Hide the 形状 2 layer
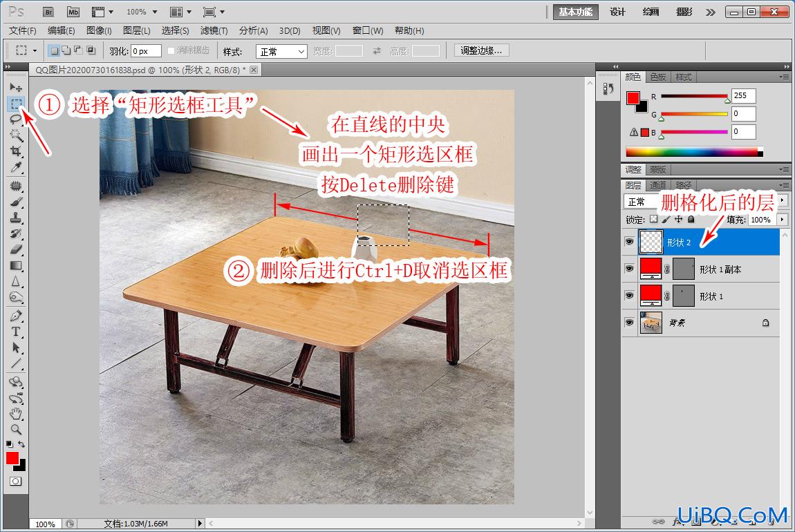This screenshot has width=795, height=532. click(x=629, y=242)
